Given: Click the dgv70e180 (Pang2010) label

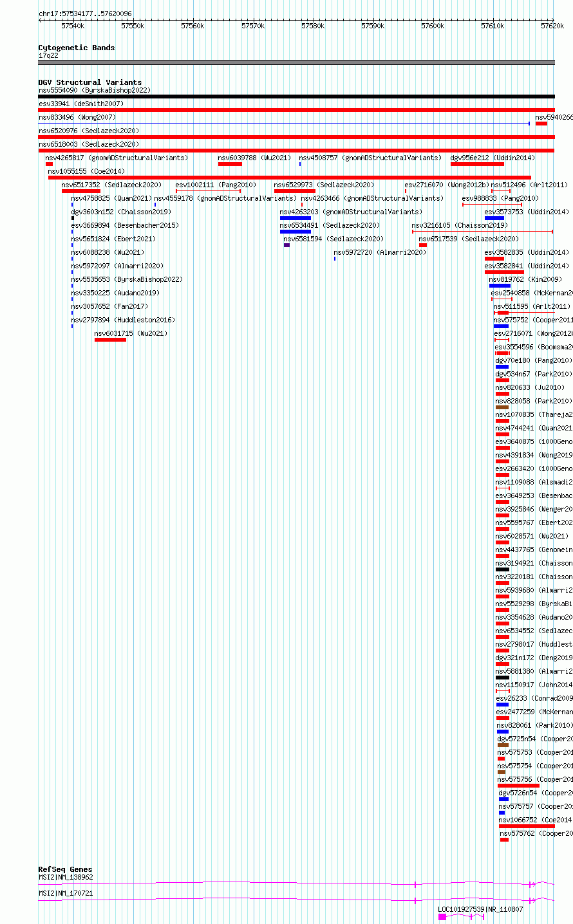Looking at the screenshot, I should point(534,360).
